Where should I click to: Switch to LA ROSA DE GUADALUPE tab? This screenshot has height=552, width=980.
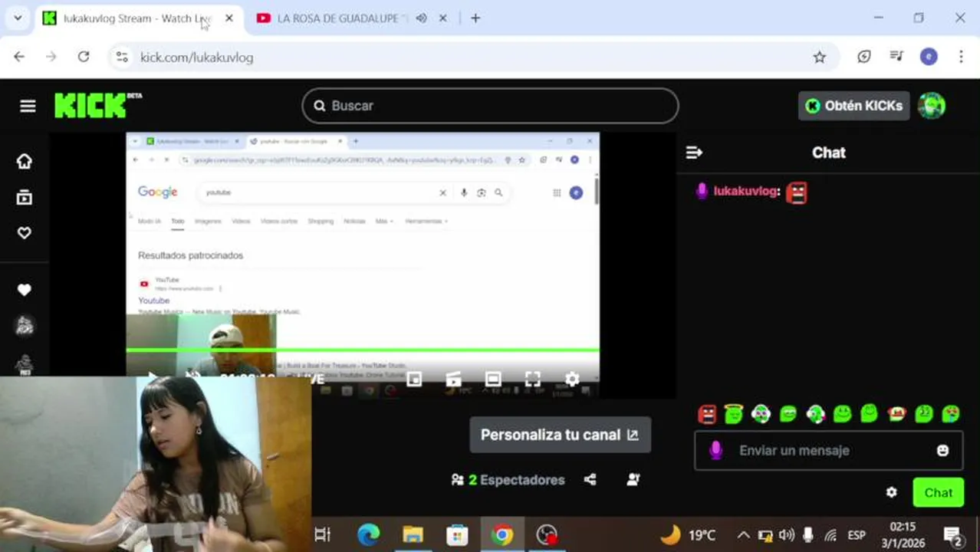pyautogui.click(x=342, y=18)
